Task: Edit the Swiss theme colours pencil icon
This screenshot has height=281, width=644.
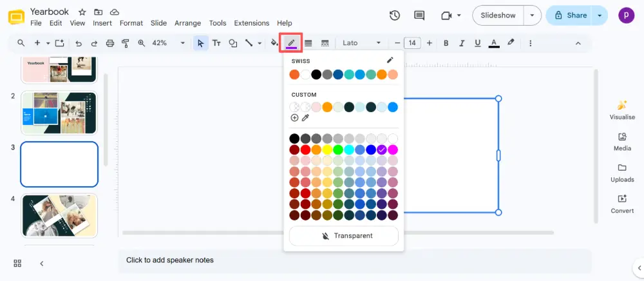Action: click(x=390, y=61)
